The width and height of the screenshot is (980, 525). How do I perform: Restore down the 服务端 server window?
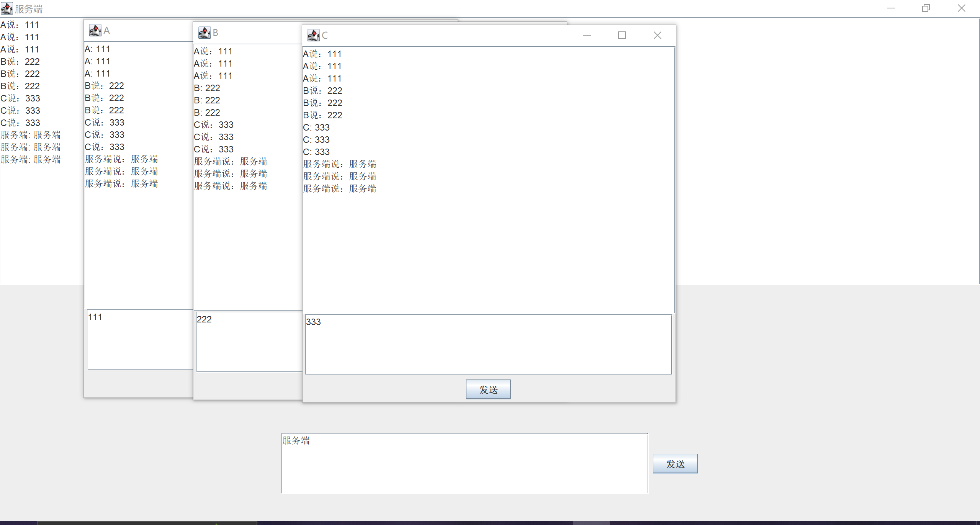coord(926,8)
